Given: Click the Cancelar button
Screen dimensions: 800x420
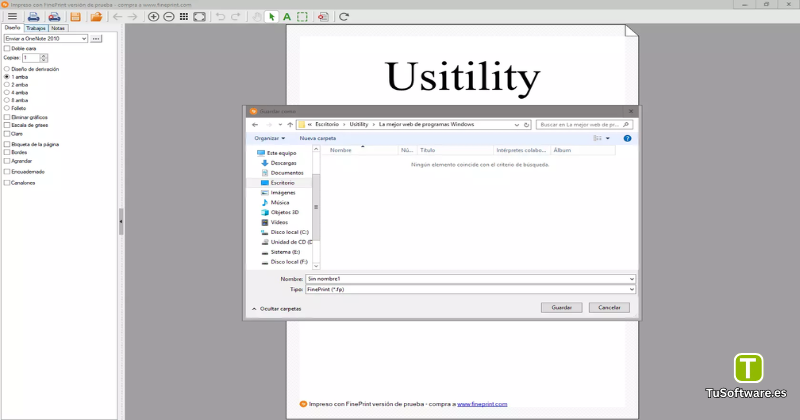Looking at the screenshot, I should [609, 308].
